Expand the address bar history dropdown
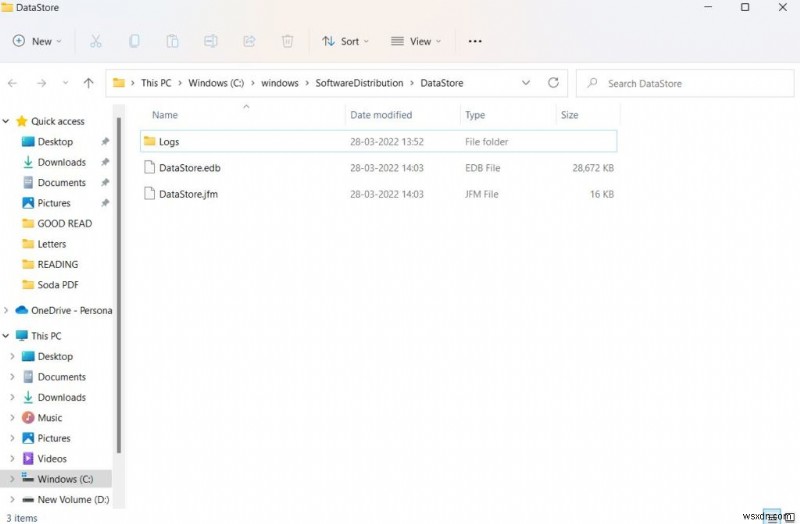The image size is (800, 524). point(526,83)
